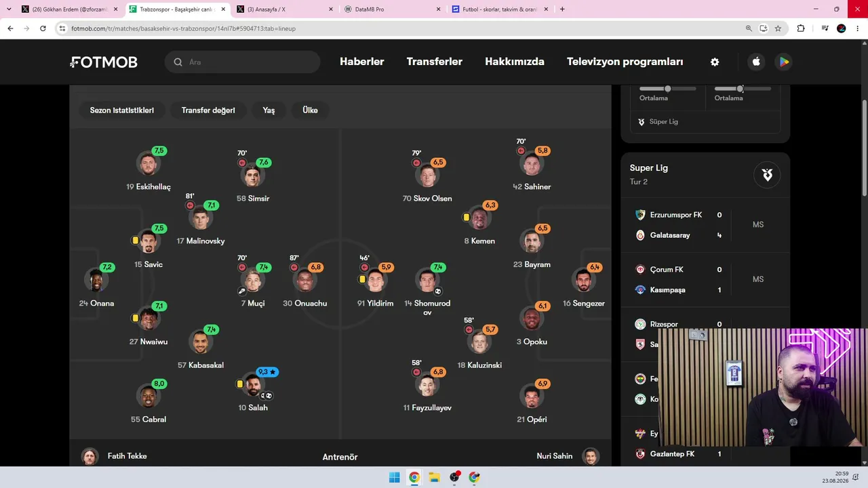This screenshot has width=868, height=488.
Task: Open the Haberler menu item
Action: click(x=362, y=62)
